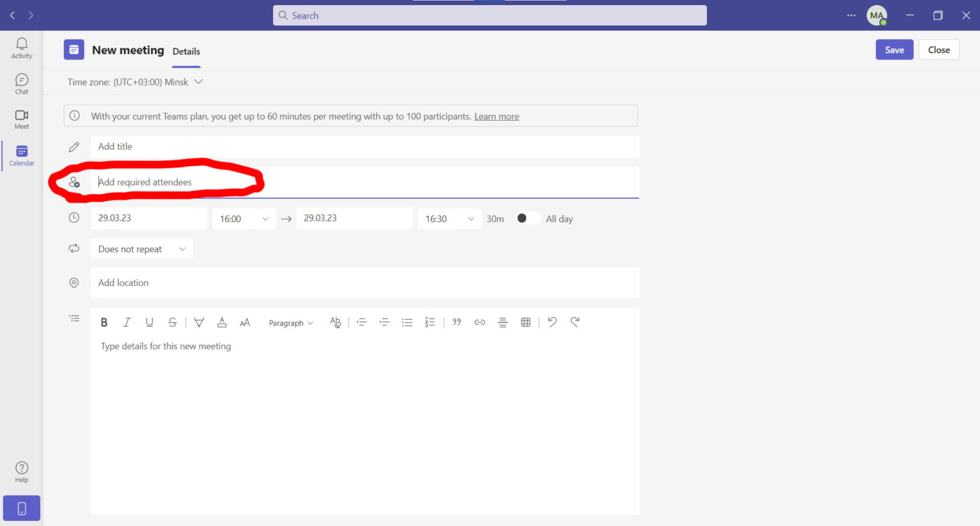Open the Learn more link
Screen dimensions: 980x526
pos(496,116)
